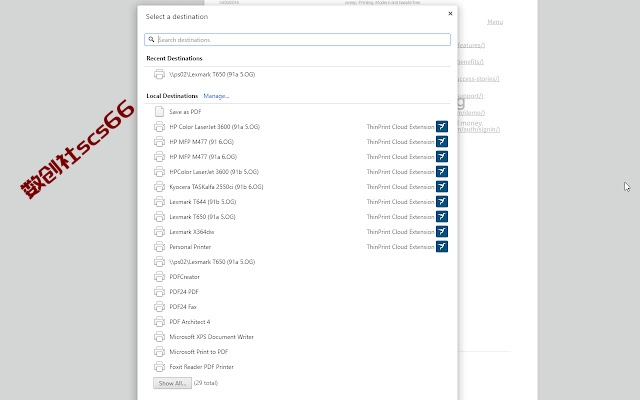
Task: Open the Manage... link beside Local Destinations
Action: (216, 96)
